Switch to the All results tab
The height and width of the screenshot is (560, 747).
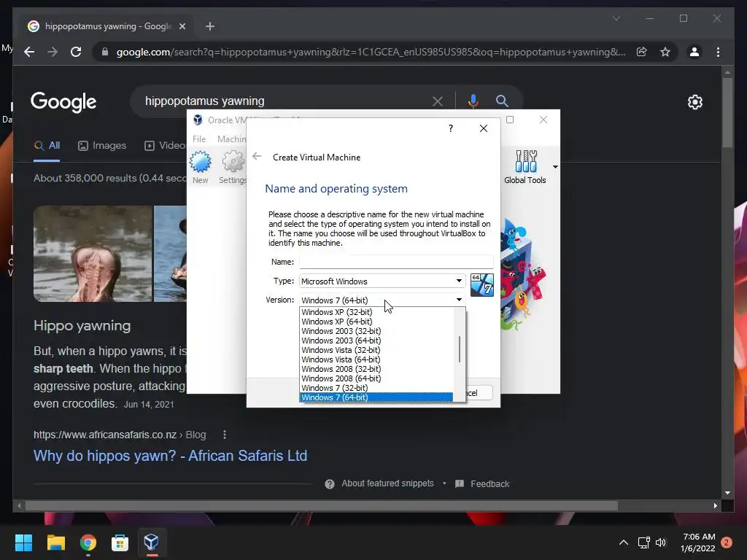click(x=47, y=146)
